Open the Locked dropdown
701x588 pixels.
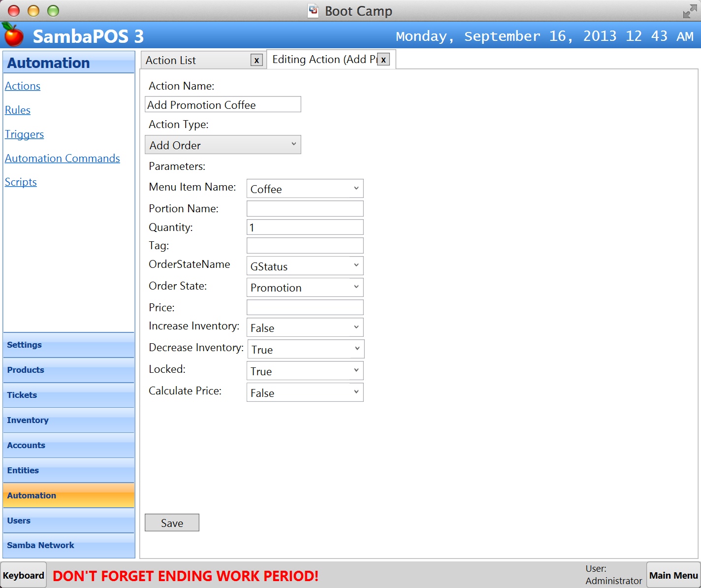[x=305, y=371]
